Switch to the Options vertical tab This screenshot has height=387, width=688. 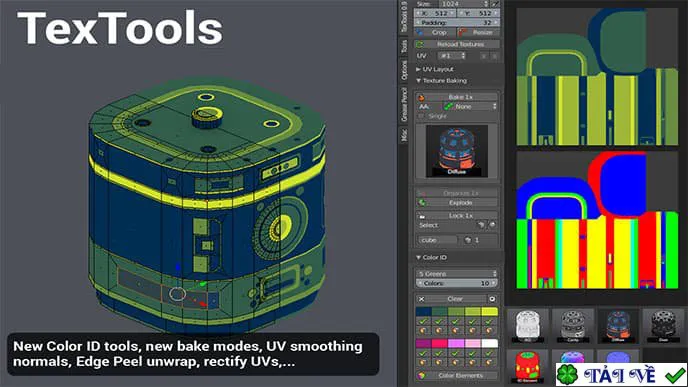click(404, 70)
